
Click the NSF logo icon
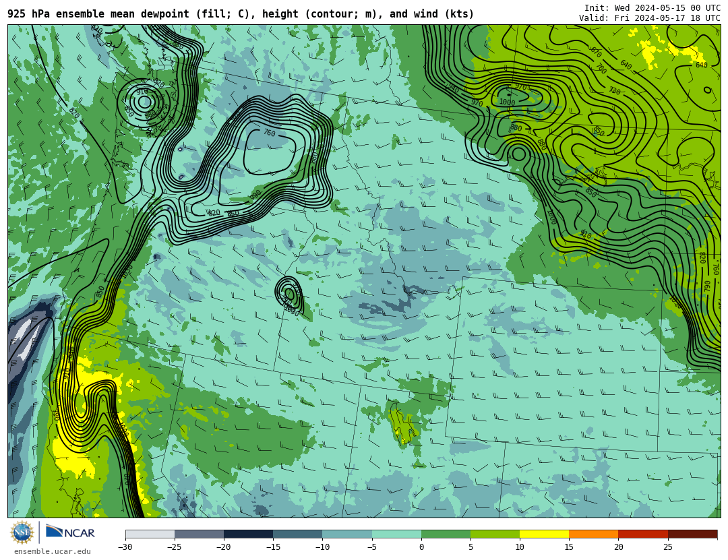pos(22,532)
